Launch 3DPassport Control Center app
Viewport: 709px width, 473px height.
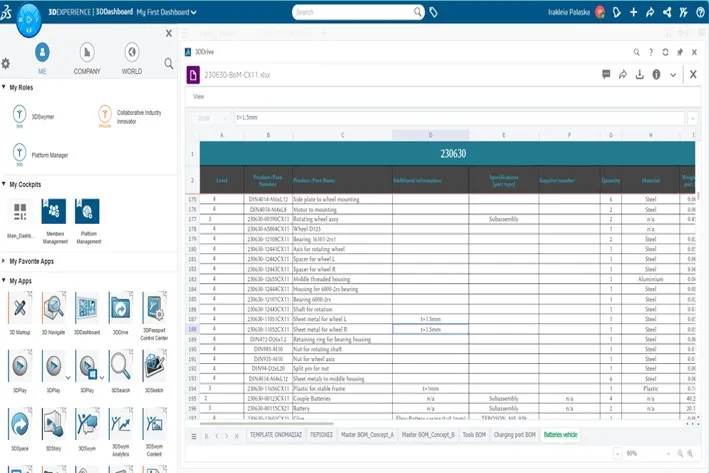(x=154, y=308)
